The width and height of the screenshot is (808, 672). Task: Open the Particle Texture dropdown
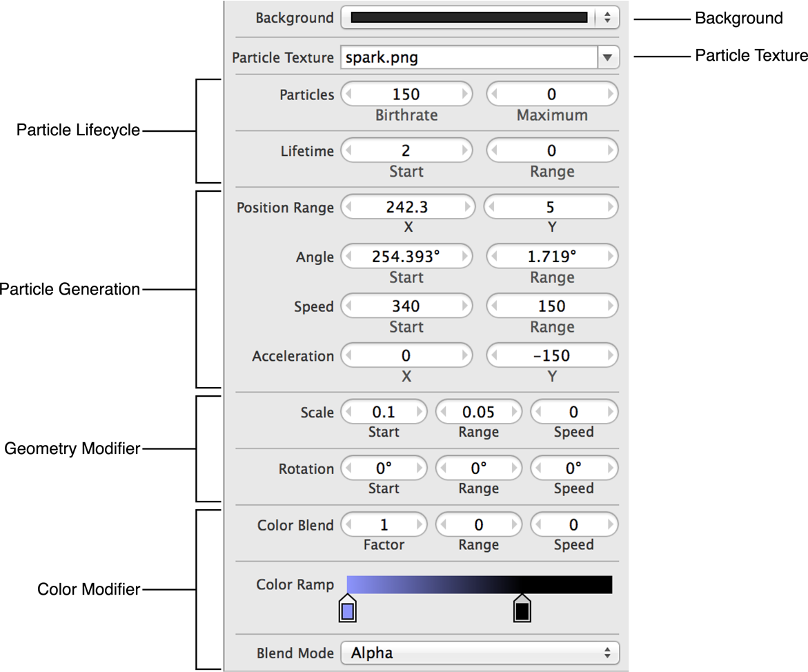[x=606, y=58]
